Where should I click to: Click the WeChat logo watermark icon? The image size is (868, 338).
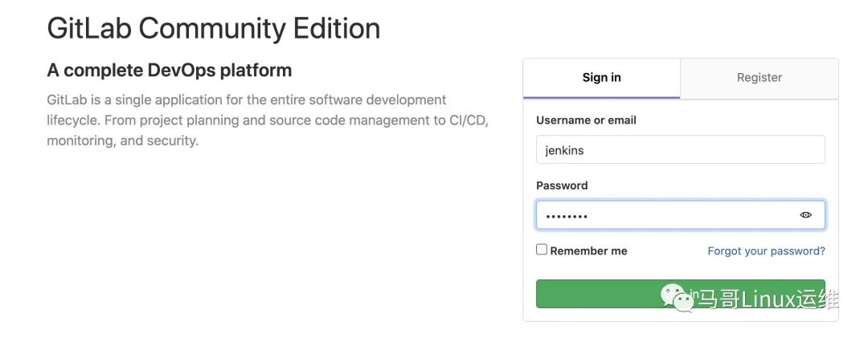(678, 297)
